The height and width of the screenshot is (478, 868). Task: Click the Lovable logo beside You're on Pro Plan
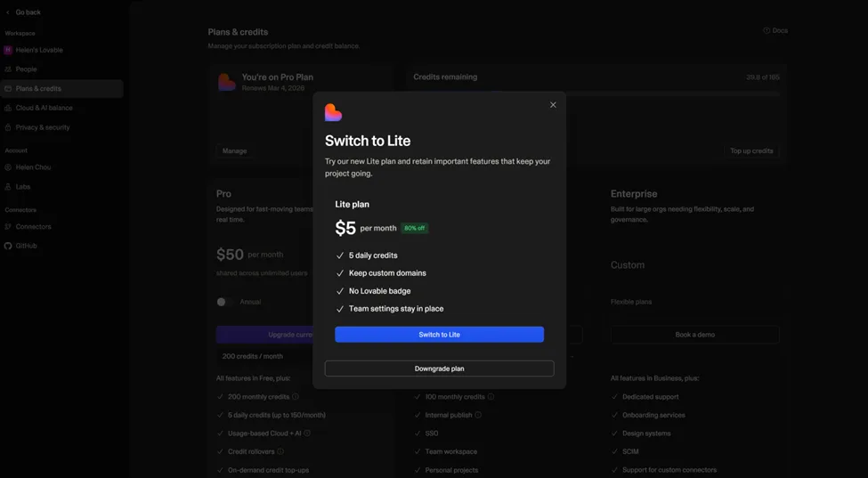click(x=227, y=82)
